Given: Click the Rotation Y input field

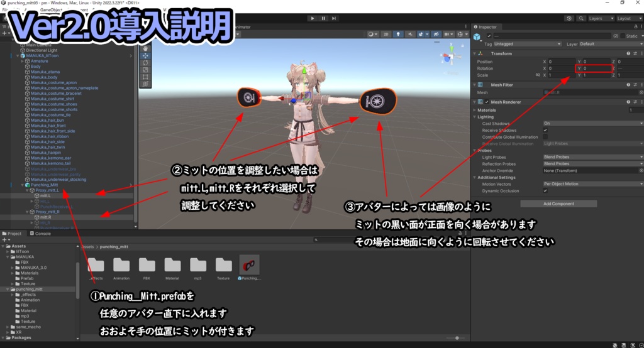Looking at the screenshot, I should [x=597, y=68].
